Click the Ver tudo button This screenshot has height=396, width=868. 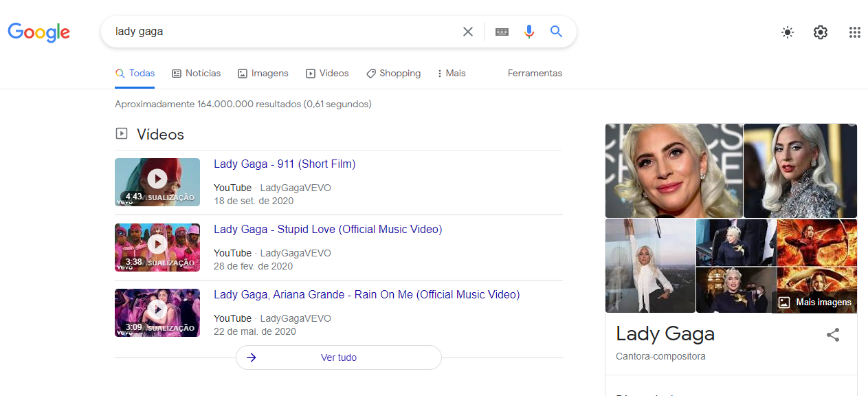coord(339,357)
